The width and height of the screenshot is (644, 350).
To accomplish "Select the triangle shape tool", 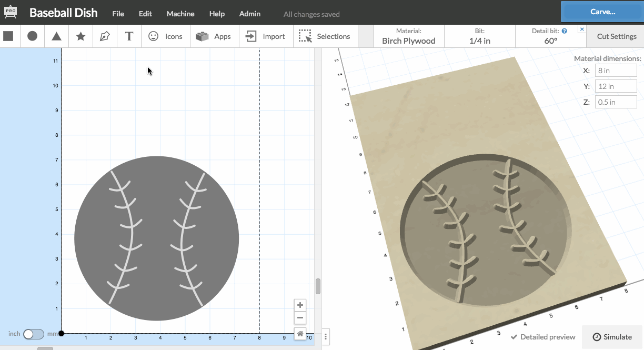I will click(56, 36).
